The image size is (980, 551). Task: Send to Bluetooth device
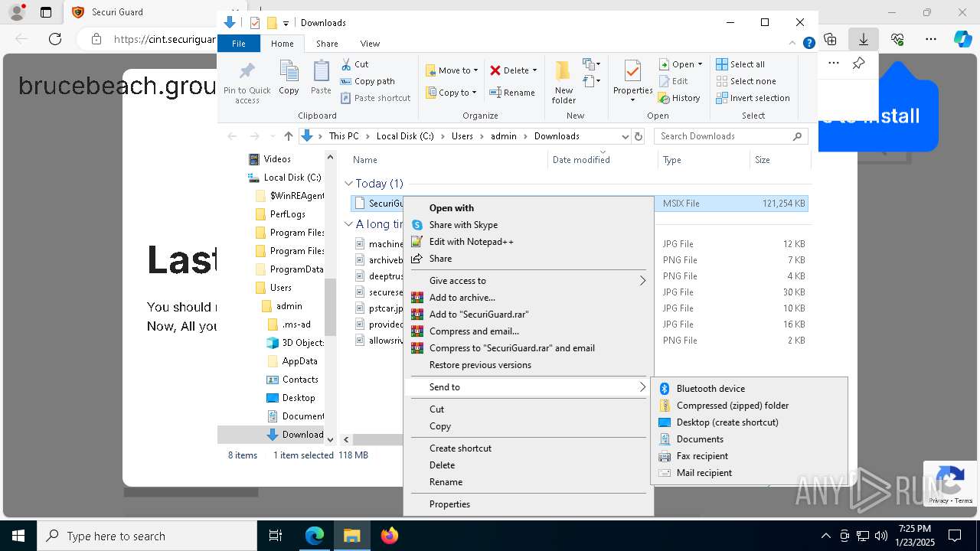(x=749, y=389)
